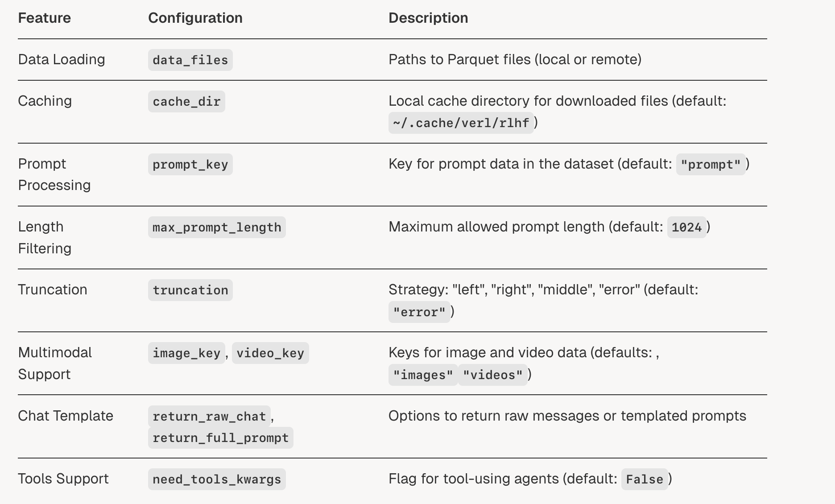835x504 pixels.
Task: Click the "error" default value chip
Action: click(419, 312)
